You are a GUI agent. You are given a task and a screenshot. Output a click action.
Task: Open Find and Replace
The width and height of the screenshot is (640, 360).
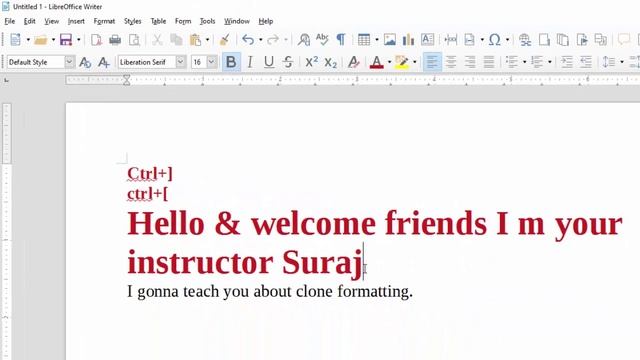click(303, 40)
